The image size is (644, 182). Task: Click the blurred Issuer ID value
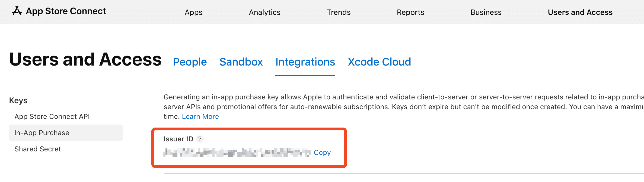pyautogui.click(x=237, y=152)
